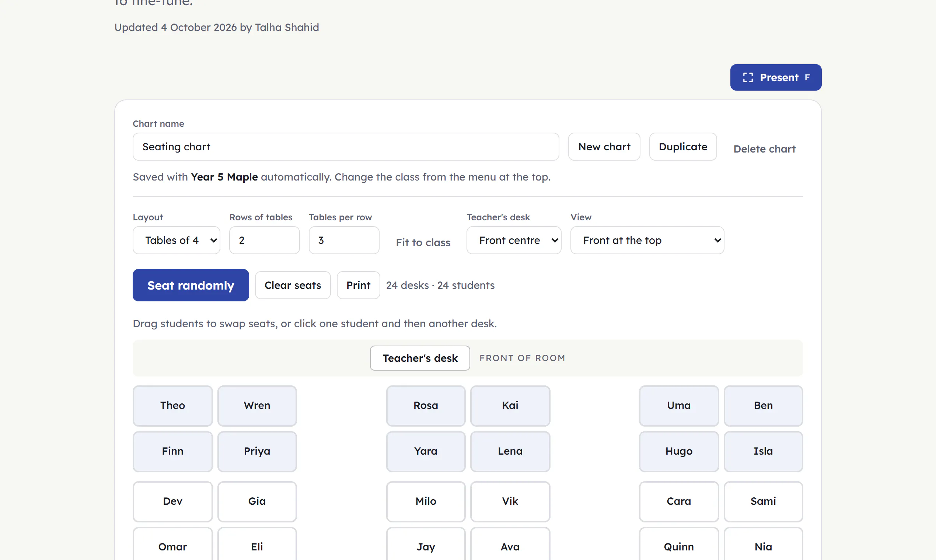Duplicate the current chart
The height and width of the screenshot is (560, 936).
tap(683, 146)
